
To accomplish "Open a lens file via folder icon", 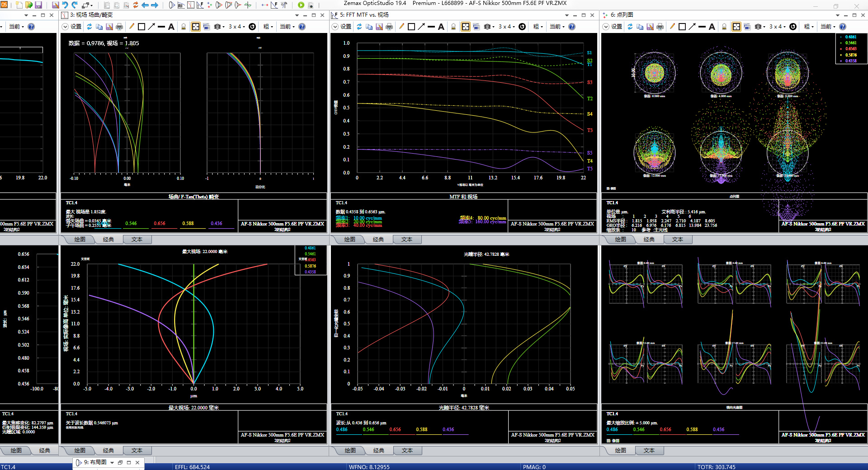I will [28, 5].
